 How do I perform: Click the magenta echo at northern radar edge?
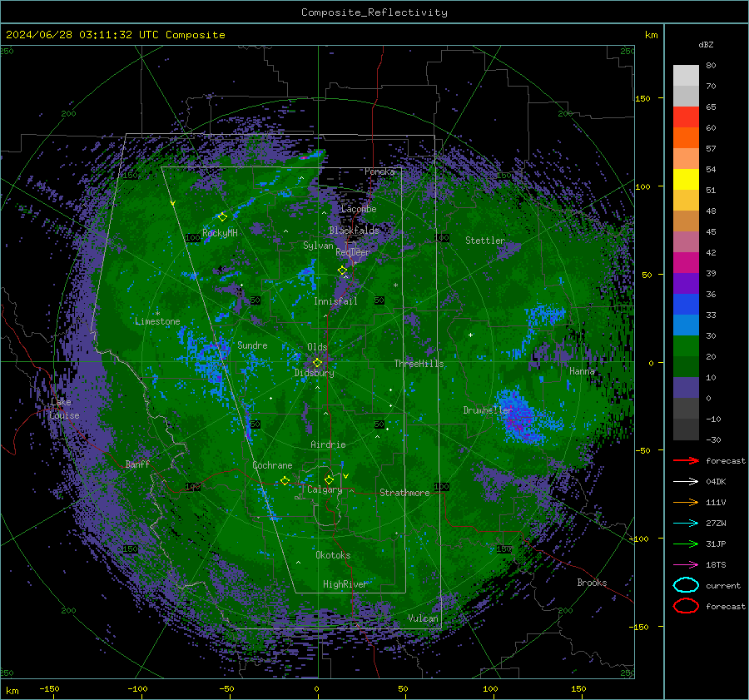click(304, 156)
